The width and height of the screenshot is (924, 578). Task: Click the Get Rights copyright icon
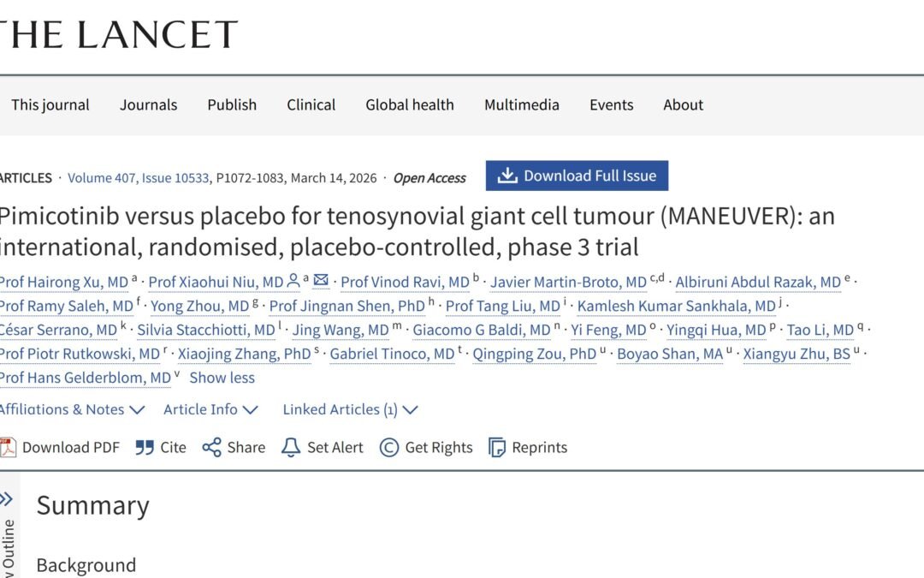point(389,447)
